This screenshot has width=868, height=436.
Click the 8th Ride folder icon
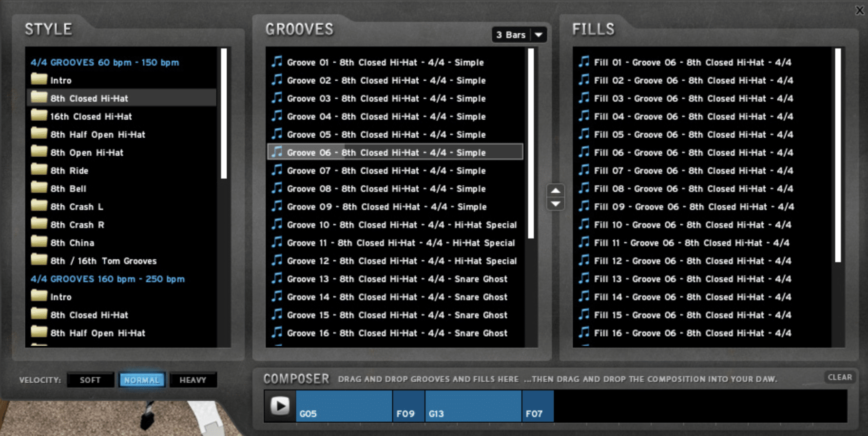click(39, 170)
